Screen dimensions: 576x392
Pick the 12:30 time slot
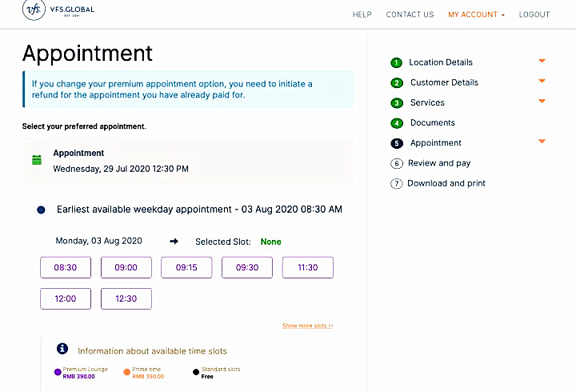pyautogui.click(x=126, y=298)
